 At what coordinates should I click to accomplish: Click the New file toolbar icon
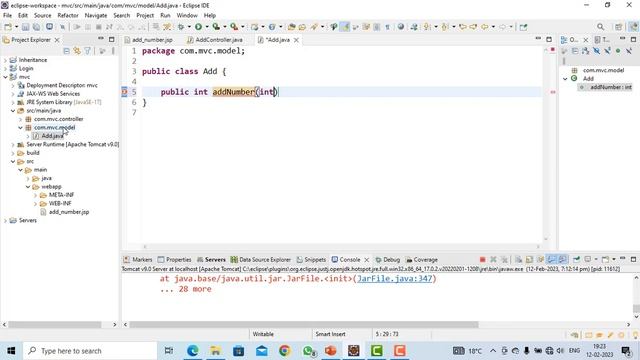tap(8, 27)
